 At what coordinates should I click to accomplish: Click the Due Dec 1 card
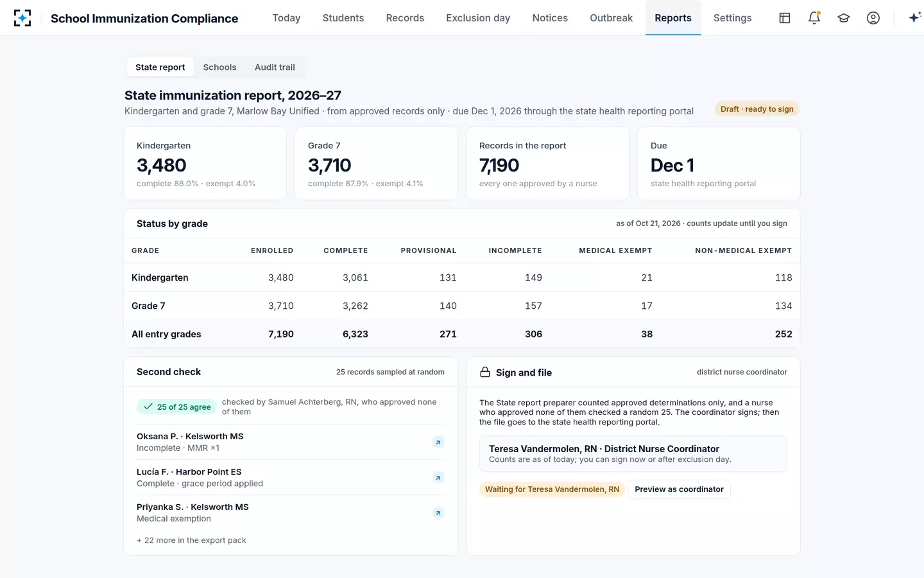(x=719, y=164)
